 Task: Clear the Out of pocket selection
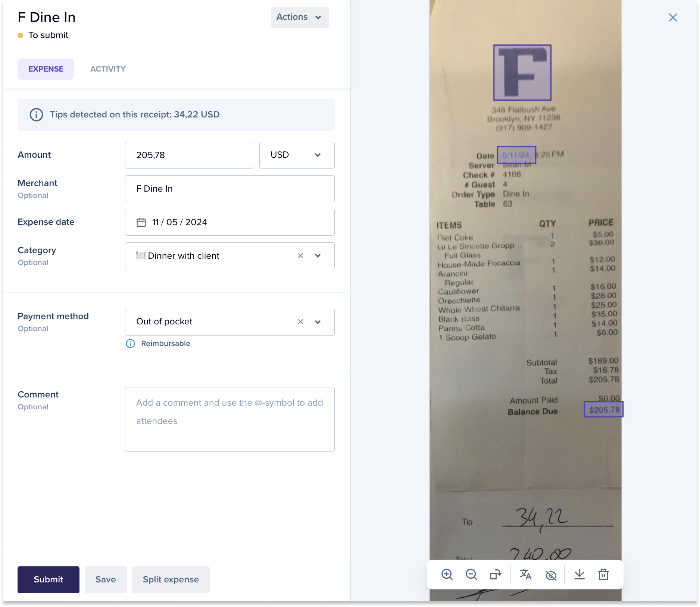pyautogui.click(x=300, y=322)
